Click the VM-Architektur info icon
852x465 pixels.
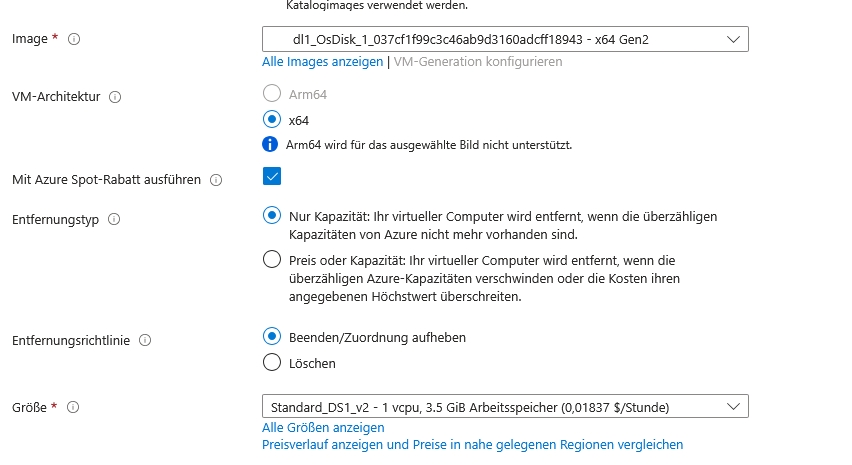click(115, 97)
